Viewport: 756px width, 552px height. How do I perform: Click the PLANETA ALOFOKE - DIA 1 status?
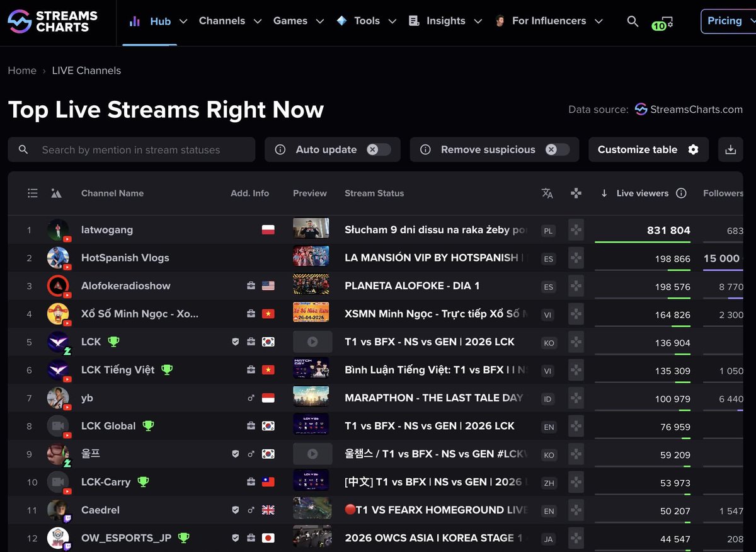tap(412, 286)
